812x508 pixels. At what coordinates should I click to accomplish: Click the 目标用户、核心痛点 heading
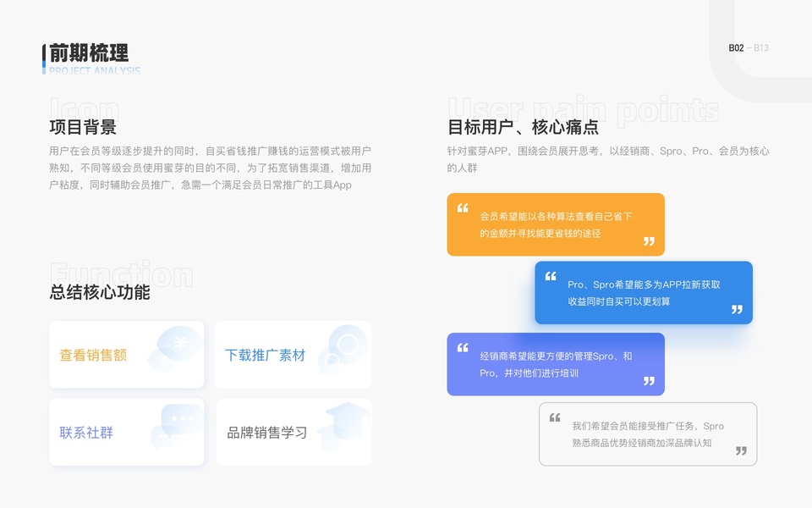pos(523,126)
